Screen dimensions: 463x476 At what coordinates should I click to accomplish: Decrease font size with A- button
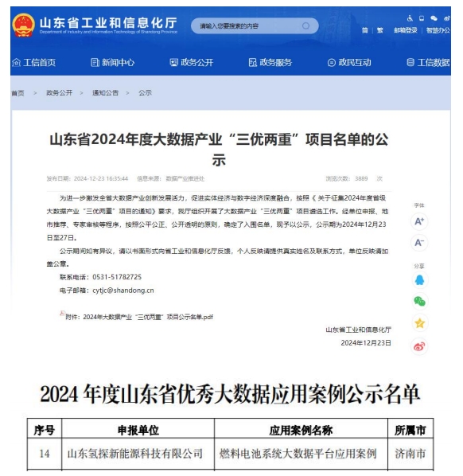[419, 243]
